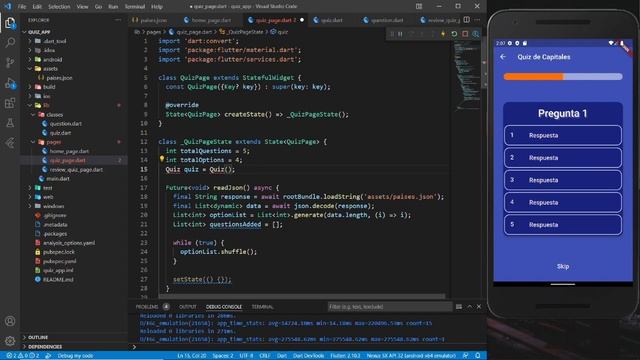This screenshot has height=360, width=640.
Task: Click the debug console filter field
Action: [x=389, y=307]
